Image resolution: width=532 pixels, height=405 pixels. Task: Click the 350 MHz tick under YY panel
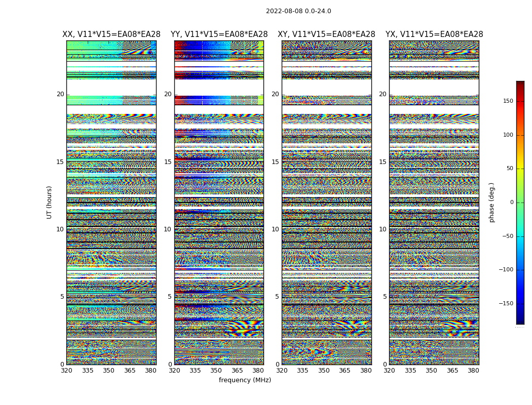216,371
